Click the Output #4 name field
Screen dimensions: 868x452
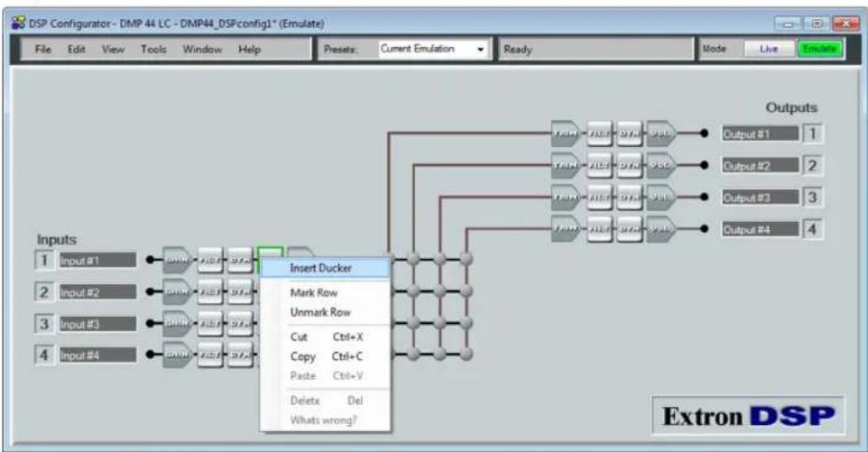(760, 229)
